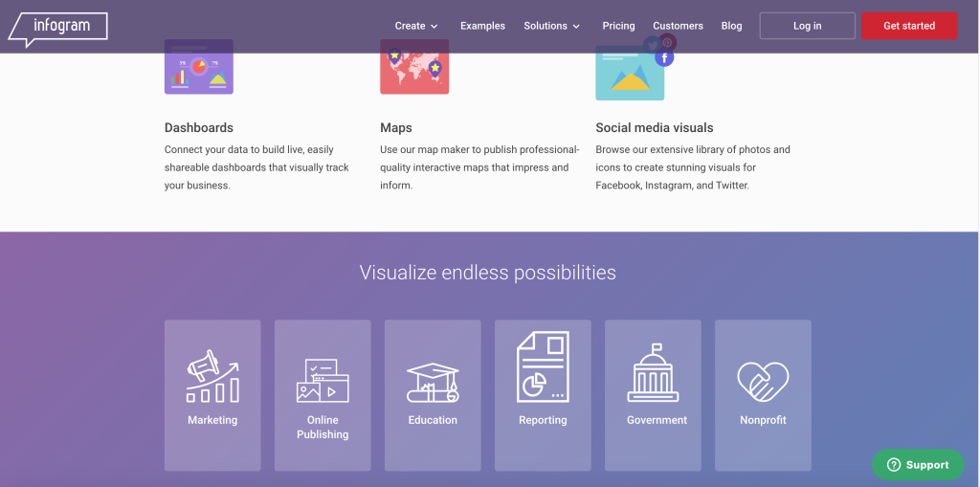The width and height of the screenshot is (980, 487).
Task: Click the Nonprofit heart handshake icon
Action: [x=763, y=382]
